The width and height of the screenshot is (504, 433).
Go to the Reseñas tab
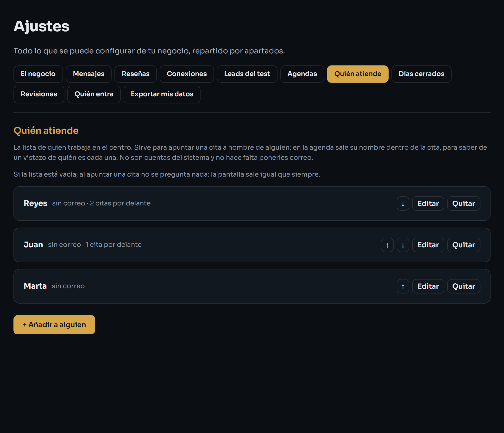tap(135, 74)
